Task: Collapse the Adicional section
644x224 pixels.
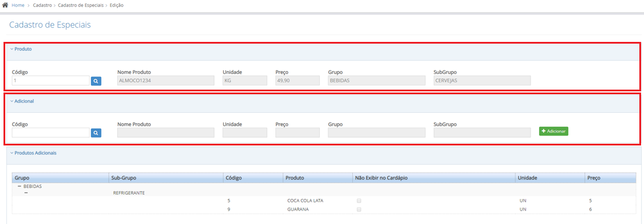Action: pos(22,101)
